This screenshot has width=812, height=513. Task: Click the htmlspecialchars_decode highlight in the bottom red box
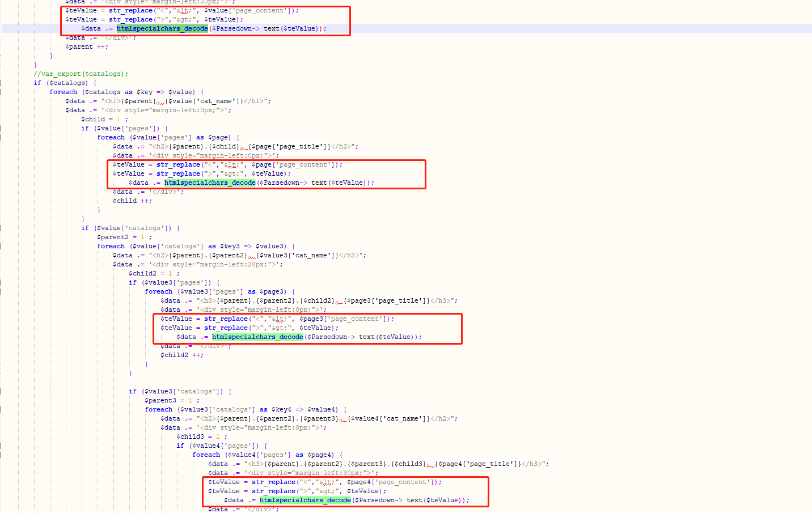[304, 500]
